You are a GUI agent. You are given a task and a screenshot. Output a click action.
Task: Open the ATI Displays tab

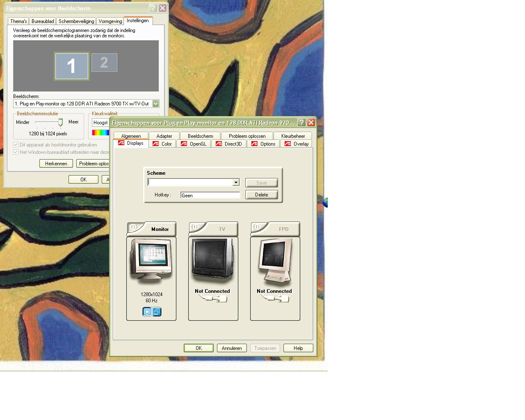tap(131, 143)
